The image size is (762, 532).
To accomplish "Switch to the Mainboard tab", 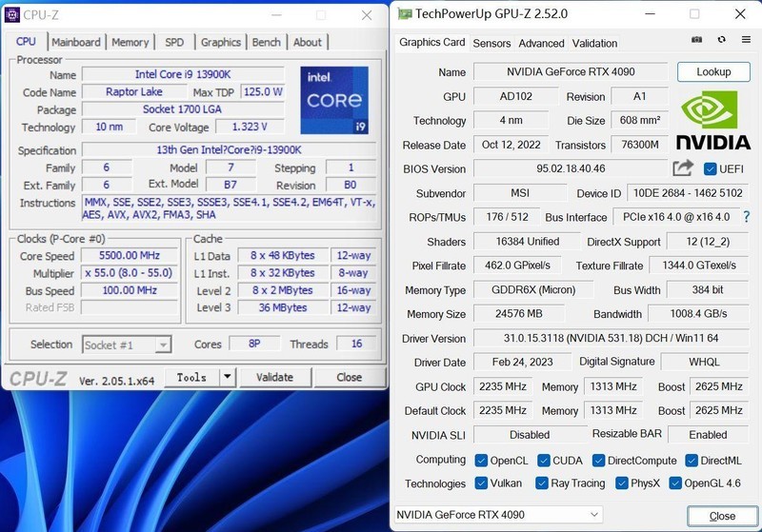I will pos(76,42).
